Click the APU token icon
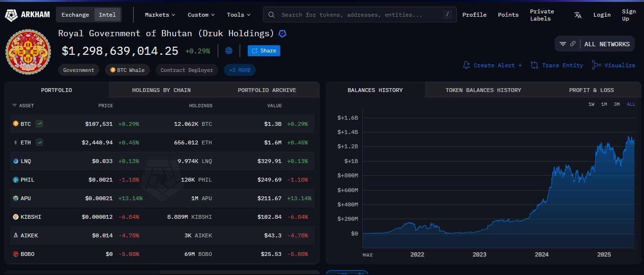 tap(16, 198)
